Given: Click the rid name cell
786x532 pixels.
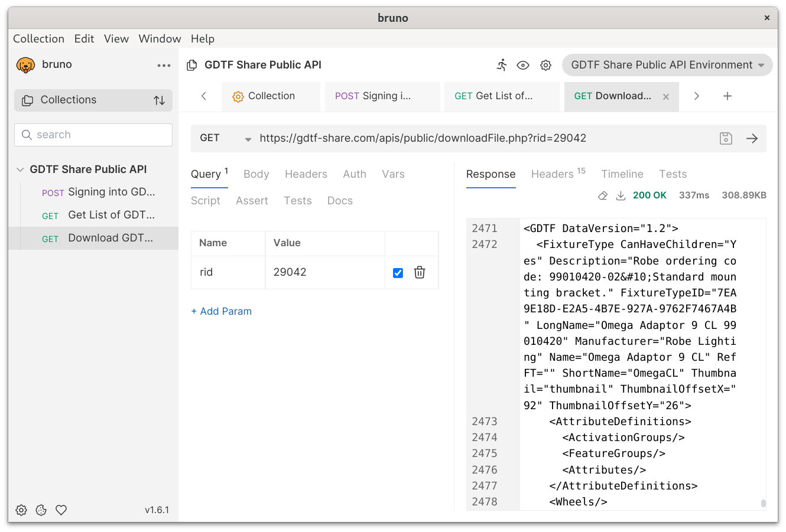Looking at the screenshot, I should pos(228,272).
